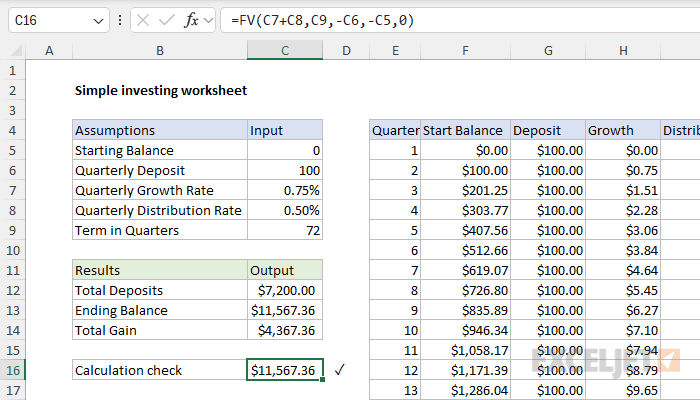The image size is (700, 400).
Task: Click the quarter number 10 cell
Action: [395, 330]
